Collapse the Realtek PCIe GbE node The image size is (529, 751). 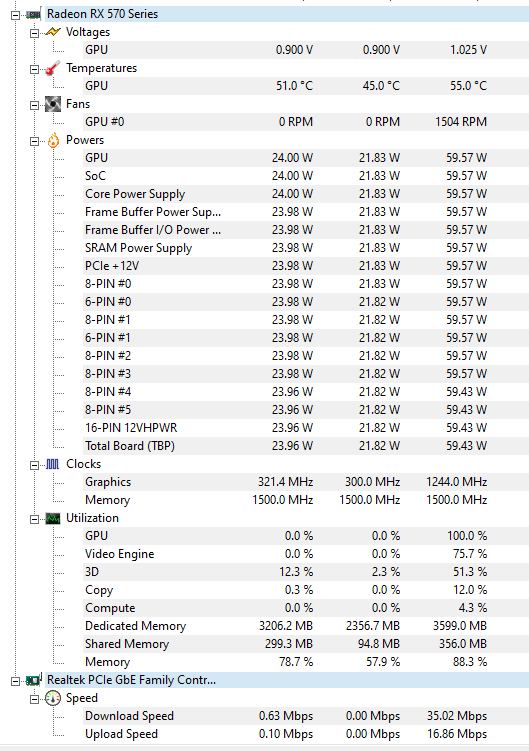click(15, 681)
